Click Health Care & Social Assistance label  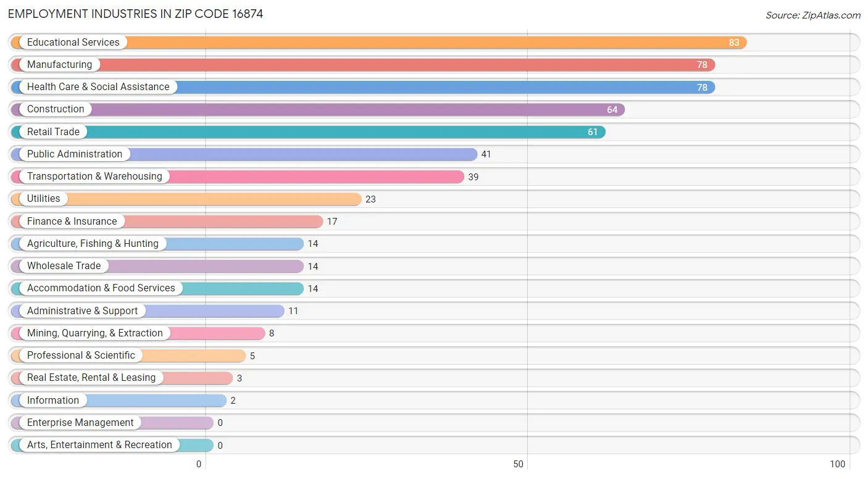coord(98,87)
